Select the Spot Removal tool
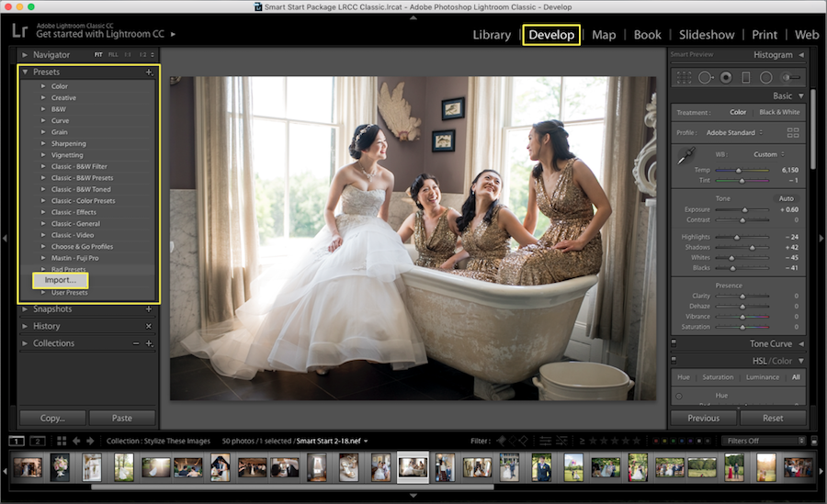Image resolution: width=827 pixels, height=504 pixels. (706, 78)
